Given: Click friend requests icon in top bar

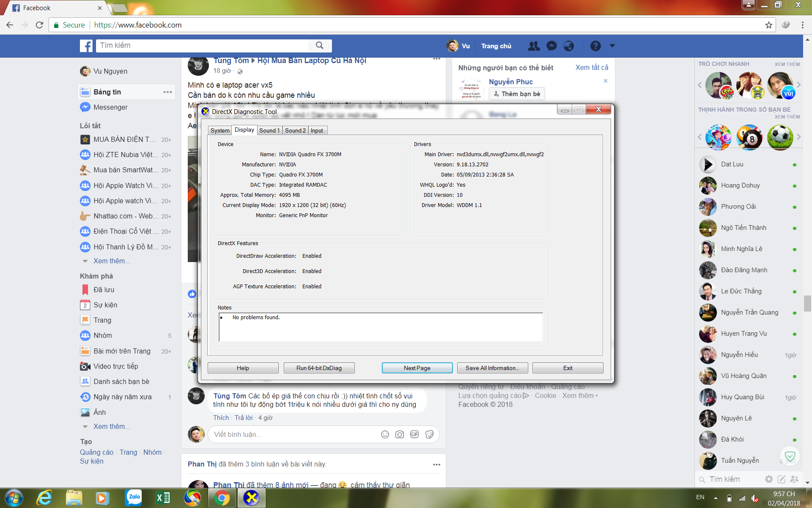Looking at the screenshot, I should tap(534, 46).
